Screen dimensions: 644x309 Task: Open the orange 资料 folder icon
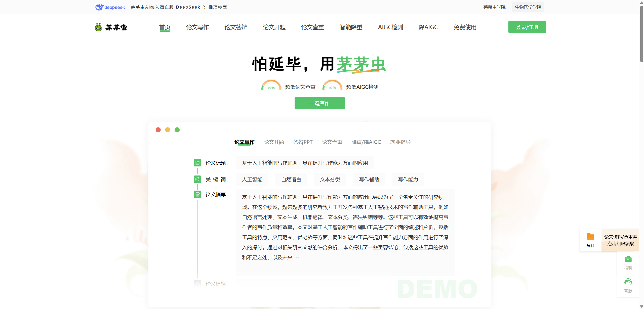[x=590, y=237]
